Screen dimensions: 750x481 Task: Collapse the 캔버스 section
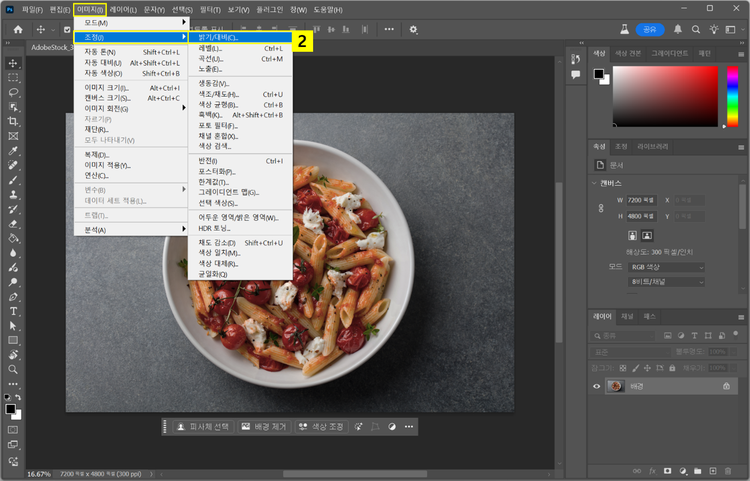(x=594, y=183)
